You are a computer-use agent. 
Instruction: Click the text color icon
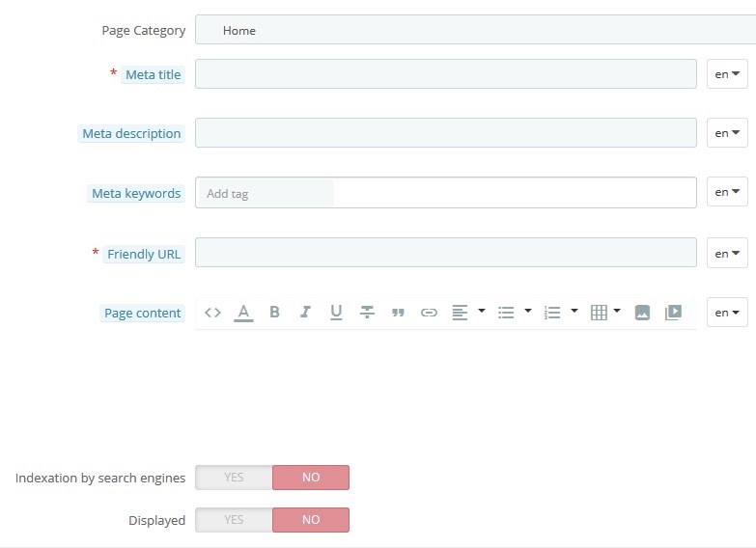click(243, 313)
